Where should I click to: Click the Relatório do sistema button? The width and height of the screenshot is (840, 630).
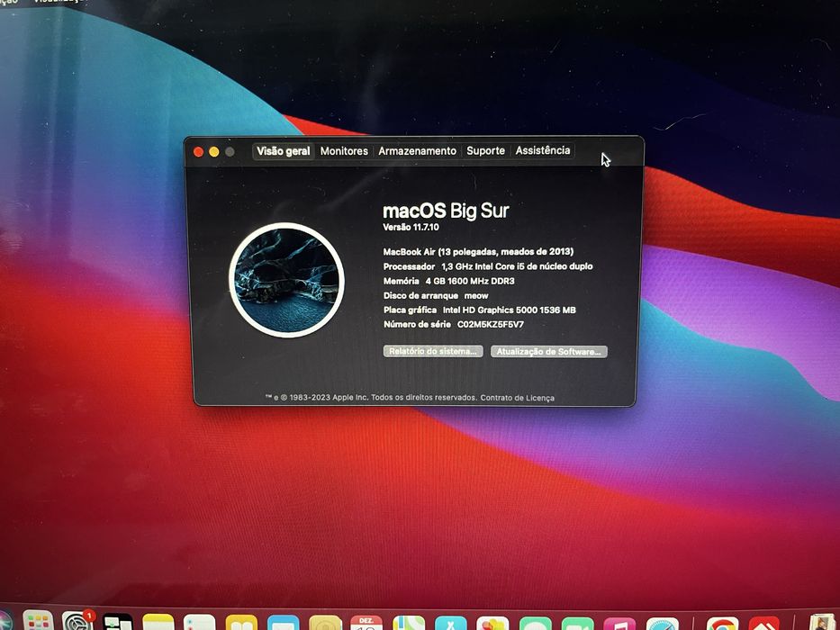click(x=433, y=351)
